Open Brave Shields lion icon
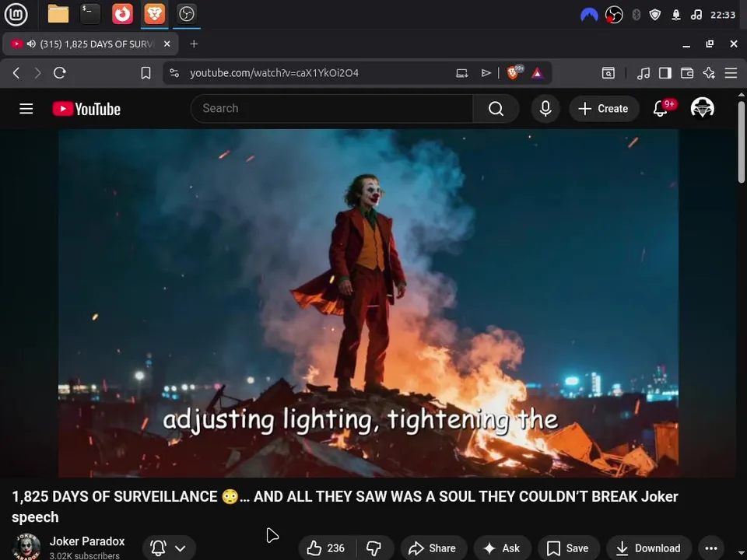 514,72
